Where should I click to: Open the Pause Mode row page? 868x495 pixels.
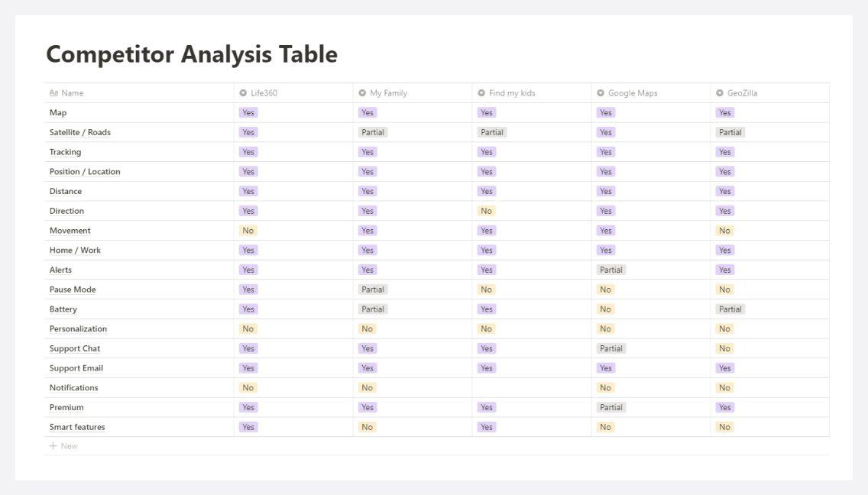pos(73,290)
